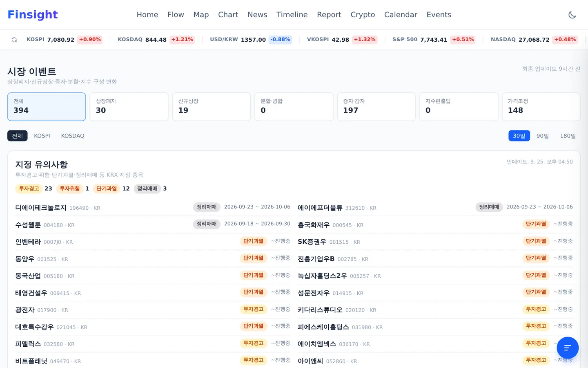Open the Chart nav item
Viewport: 588px width, 368px height.
coord(228,15)
